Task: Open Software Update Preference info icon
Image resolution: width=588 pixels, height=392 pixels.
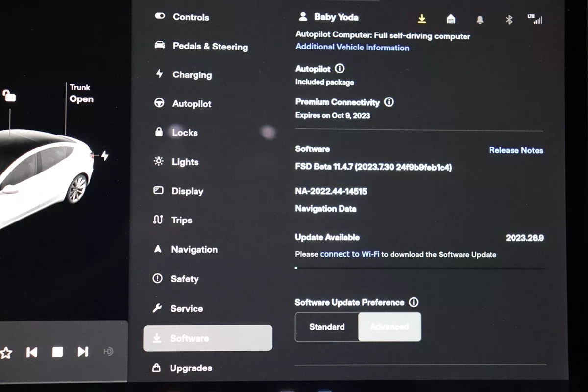Action: pyautogui.click(x=414, y=302)
